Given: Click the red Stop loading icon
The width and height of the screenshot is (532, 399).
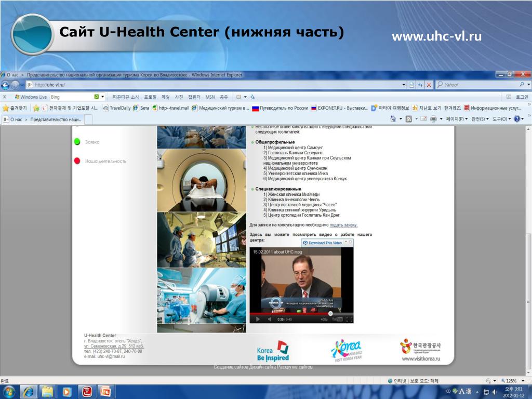Looking at the screenshot, I should point(429,85).
